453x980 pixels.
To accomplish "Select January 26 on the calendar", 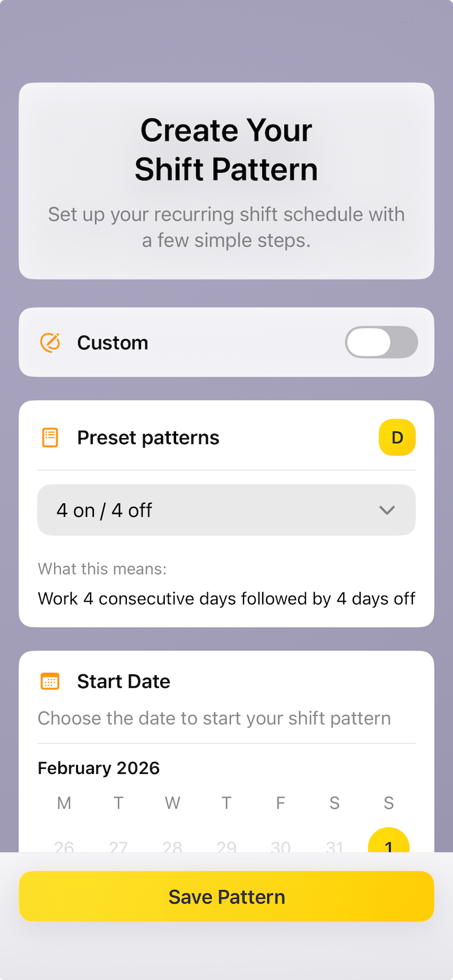I will [64, 846].
